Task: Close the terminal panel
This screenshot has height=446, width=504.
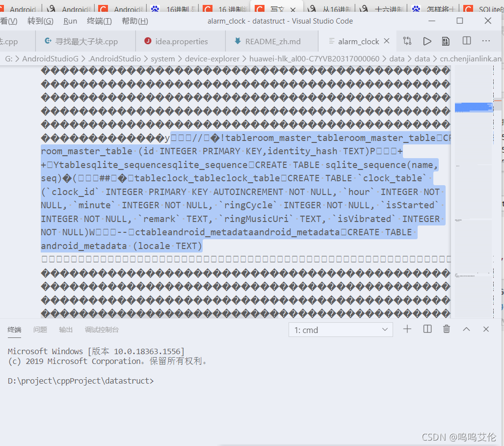Action: 486,329
